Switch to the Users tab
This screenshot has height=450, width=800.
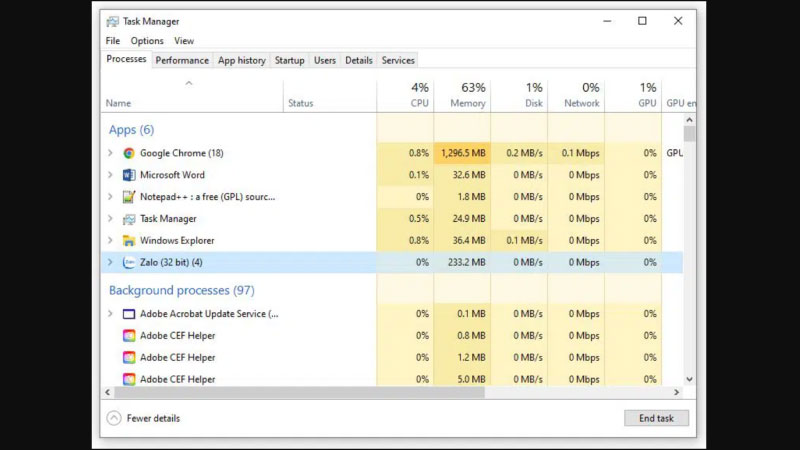tap(324, 60)
